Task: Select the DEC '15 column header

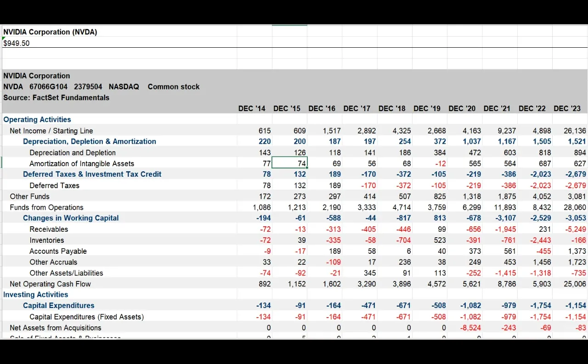Action: click(287, 108)
